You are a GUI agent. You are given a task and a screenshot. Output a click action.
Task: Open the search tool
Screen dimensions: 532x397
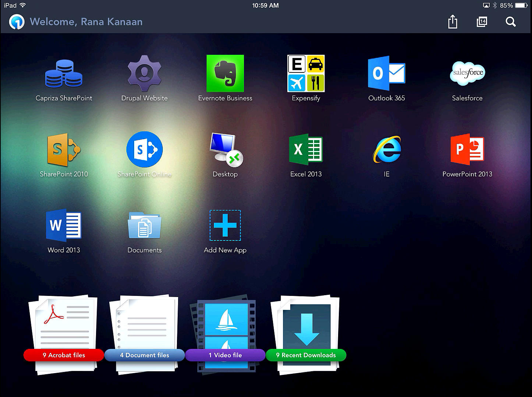tap(511, 22)
